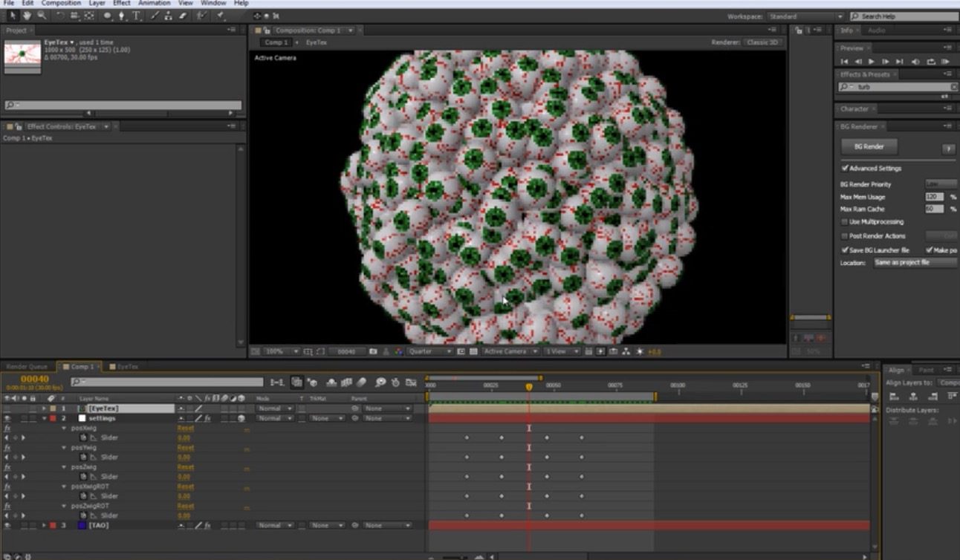
Task: Expand the TAO layer properties
Action: [x=44, y=525]
